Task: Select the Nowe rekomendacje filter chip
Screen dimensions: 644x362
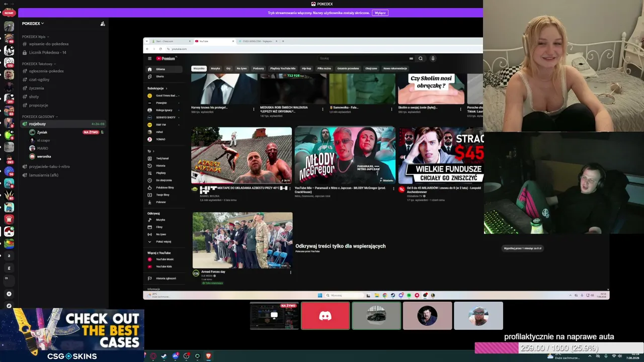Action: point(395,68)
